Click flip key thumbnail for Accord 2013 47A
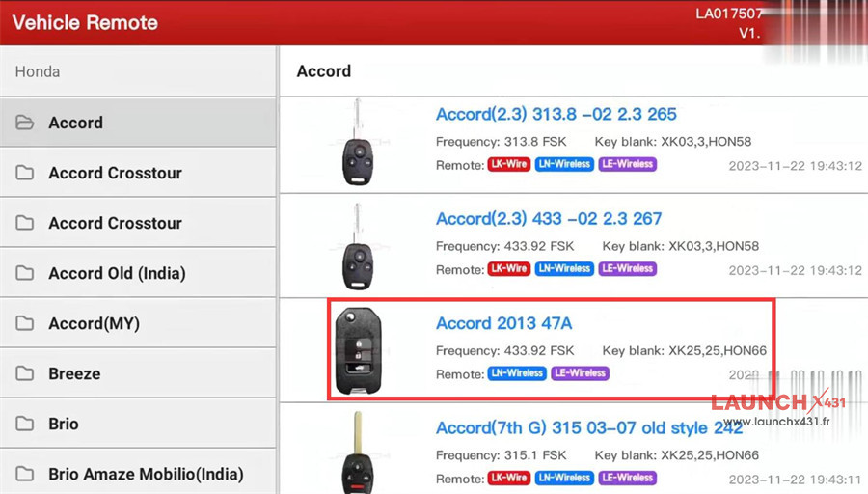 358,350
